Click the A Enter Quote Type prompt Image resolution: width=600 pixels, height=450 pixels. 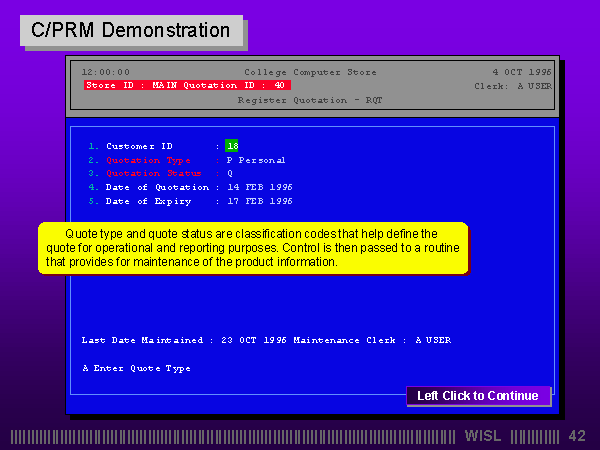tap(136, 368)
